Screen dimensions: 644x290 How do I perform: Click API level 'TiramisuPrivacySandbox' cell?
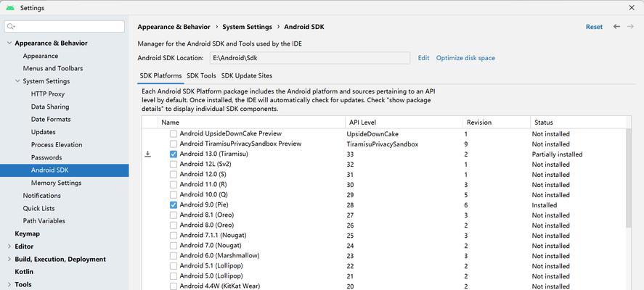click(383, 144)
